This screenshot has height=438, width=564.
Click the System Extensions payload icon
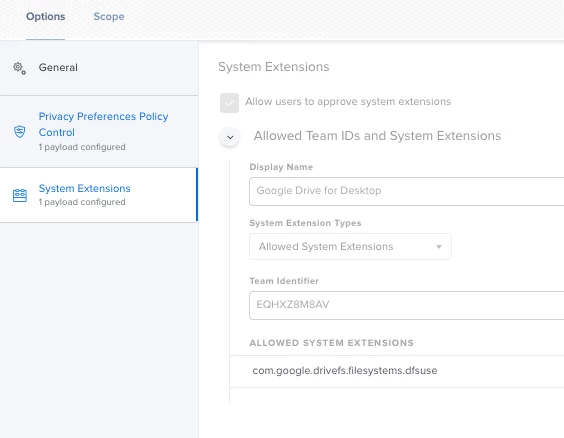(20, 195)
